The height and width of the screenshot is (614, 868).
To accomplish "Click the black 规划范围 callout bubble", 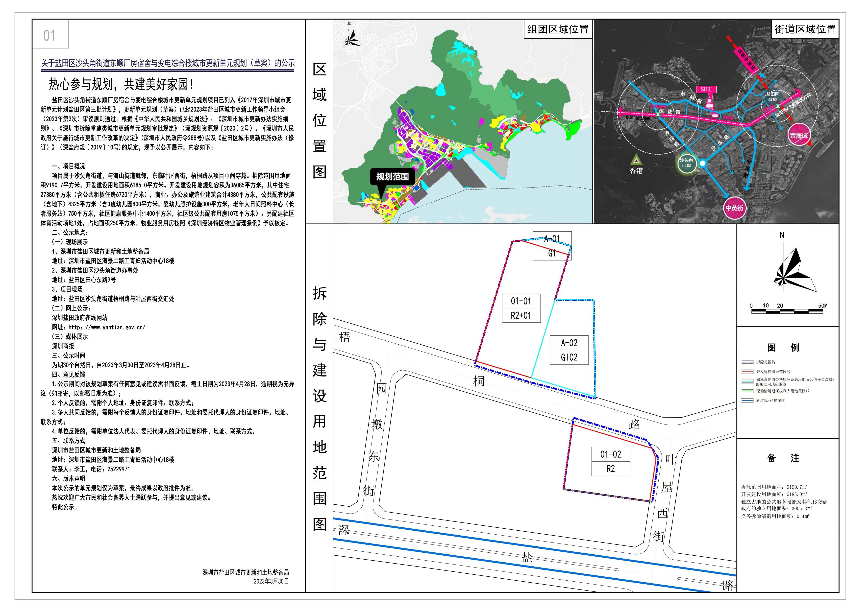I will click(392, 177).
